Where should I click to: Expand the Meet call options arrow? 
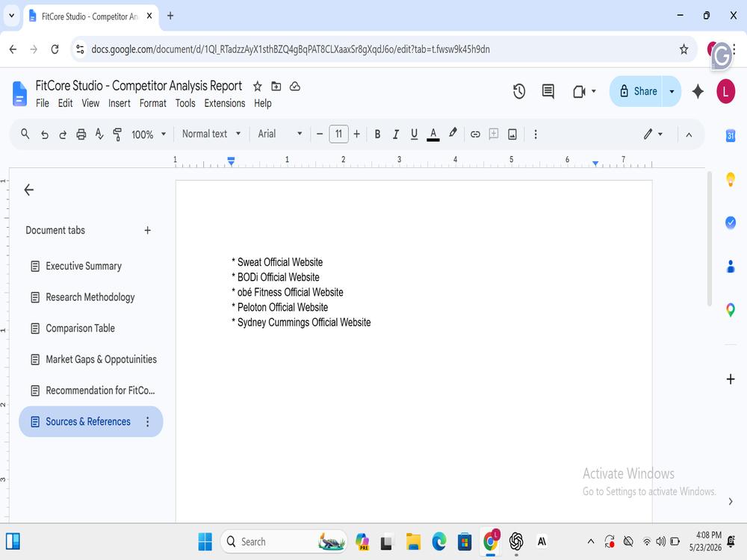coord(594,91)
